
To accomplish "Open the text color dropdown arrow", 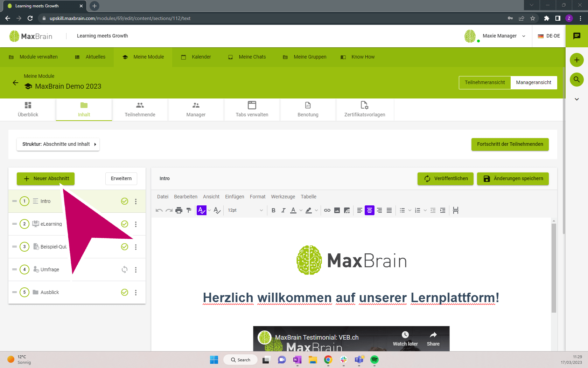I will tap(301, 210).
